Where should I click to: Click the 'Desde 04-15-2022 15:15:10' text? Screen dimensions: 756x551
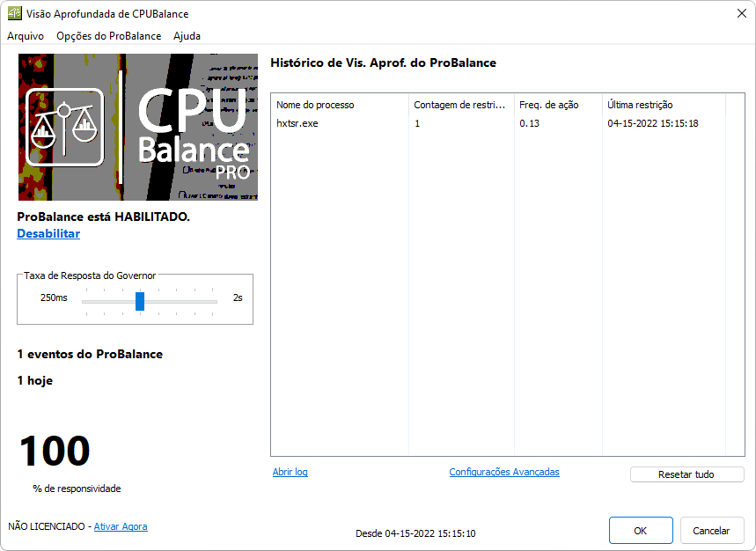(x=415, y=533)
